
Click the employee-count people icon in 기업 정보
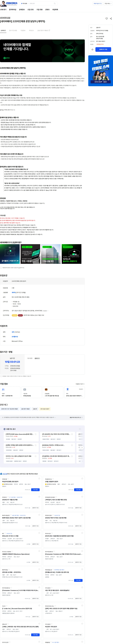(x=3, y=389)
